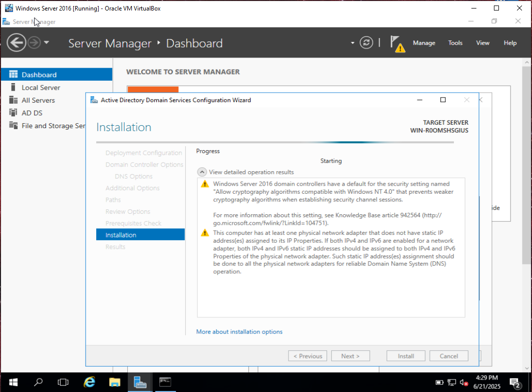Screen dimensions: 532x392
Task: Select the DNS Options wizard step
Action: click(134, 176)
